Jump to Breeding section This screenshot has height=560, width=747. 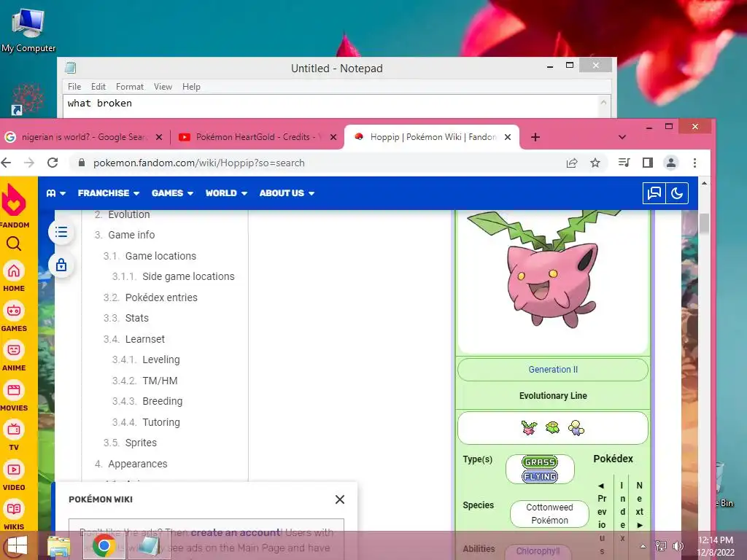[162, 402]
